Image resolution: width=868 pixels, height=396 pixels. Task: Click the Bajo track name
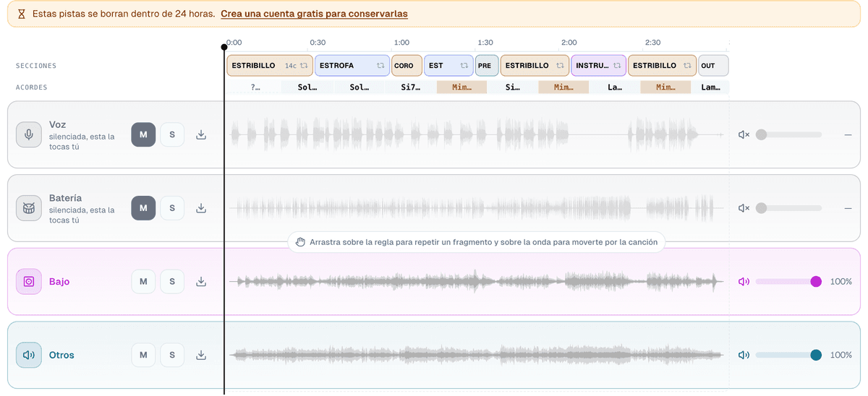[59, 282]
